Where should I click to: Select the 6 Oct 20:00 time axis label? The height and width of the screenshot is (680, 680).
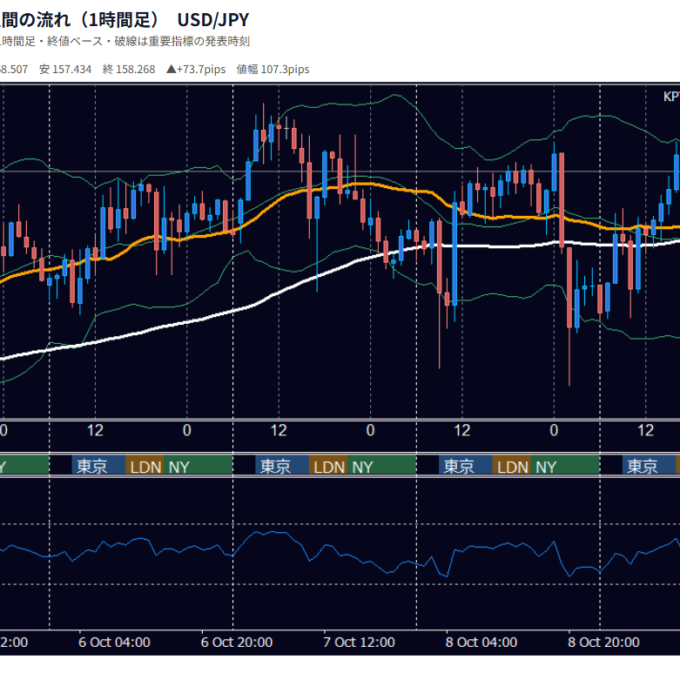237,642
